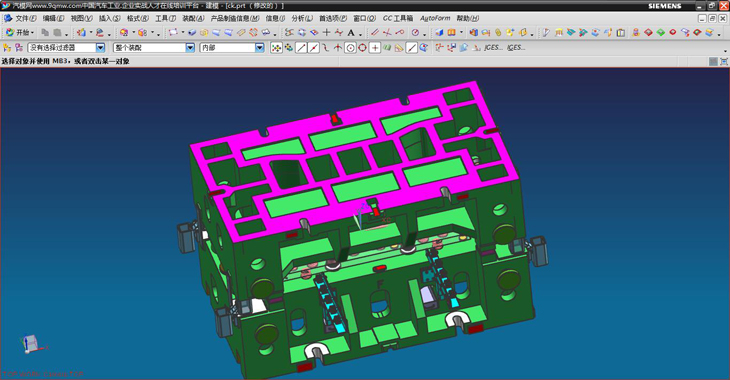
Task: Expand the 内部 dropdown list
Action: tap(259, 48)
